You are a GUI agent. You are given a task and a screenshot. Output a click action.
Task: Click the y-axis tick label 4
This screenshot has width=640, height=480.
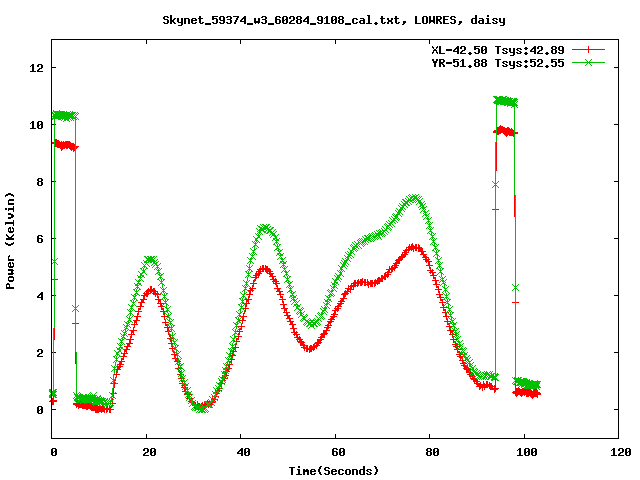pos(40,296)
